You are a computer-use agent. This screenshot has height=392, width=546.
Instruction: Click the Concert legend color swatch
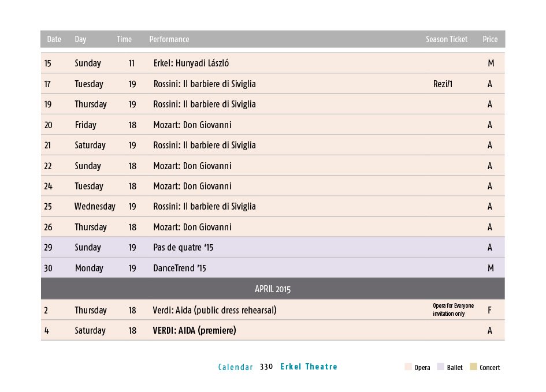[x=473, y=367]
